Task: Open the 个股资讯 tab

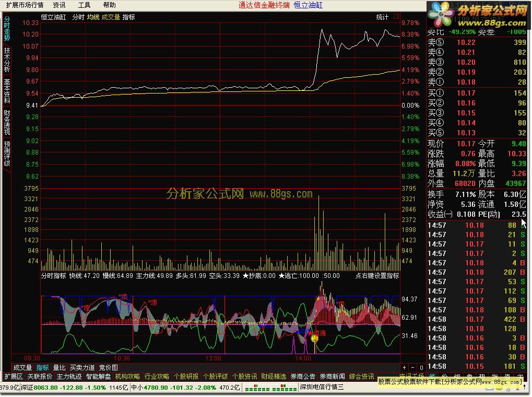Action: [244, 376]
